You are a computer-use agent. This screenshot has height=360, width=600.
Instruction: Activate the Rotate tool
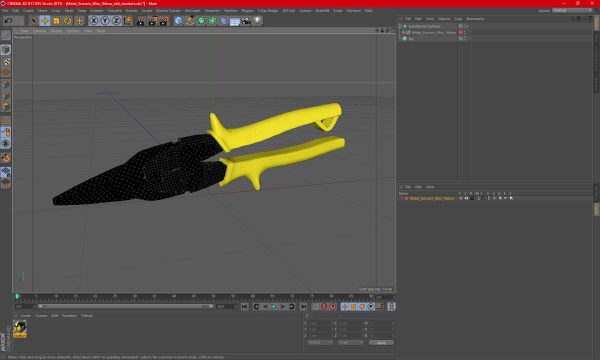click(68, 21)
